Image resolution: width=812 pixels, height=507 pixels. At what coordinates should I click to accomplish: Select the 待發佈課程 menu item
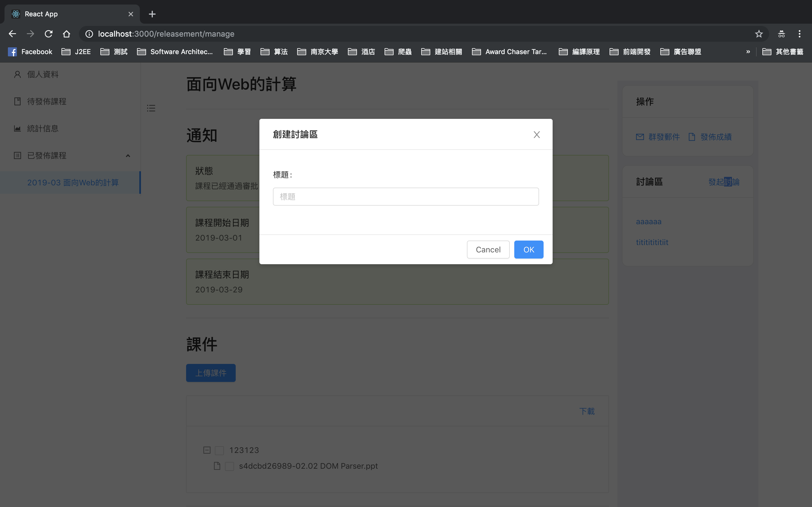pos(70,101)
